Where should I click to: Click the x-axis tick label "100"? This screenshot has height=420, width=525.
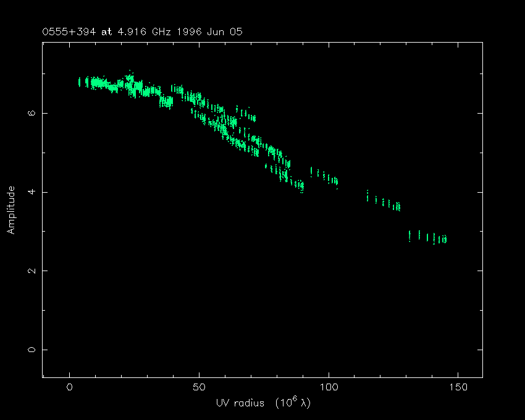[329, 387]
